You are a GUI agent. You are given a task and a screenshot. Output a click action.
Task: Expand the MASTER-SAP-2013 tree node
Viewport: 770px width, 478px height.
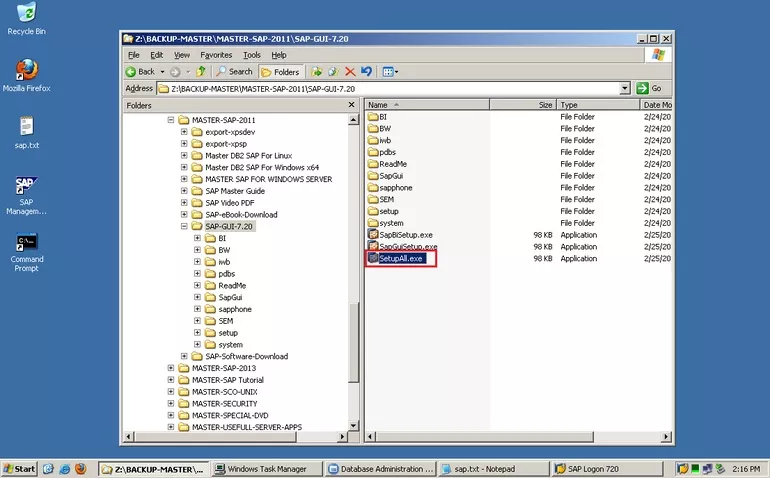click(170, 368)
